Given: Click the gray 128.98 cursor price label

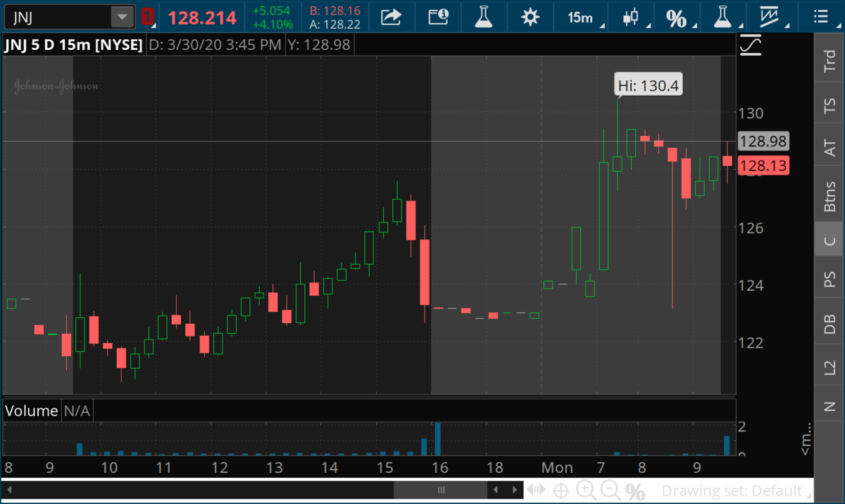Looking at the screenshot, I should click(x=763, y=141).
